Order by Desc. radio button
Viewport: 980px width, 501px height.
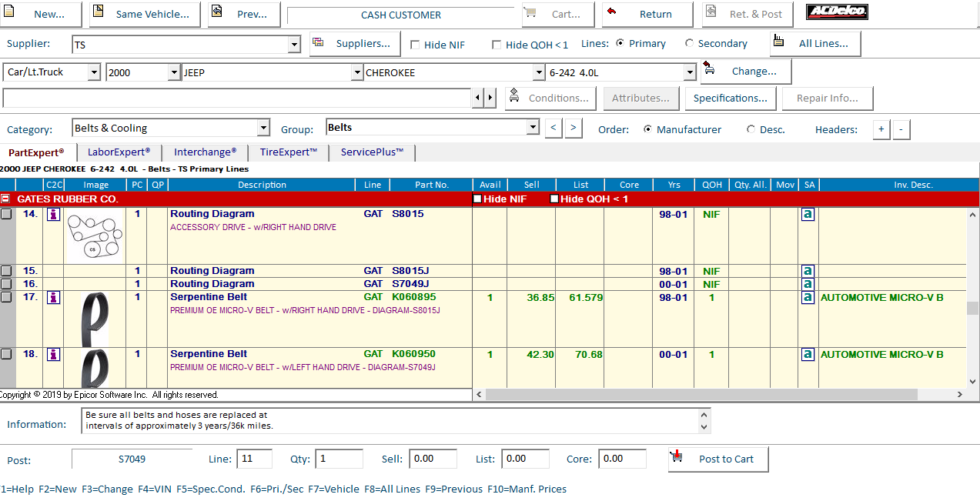pyautogui.click(x=751, y=129)
